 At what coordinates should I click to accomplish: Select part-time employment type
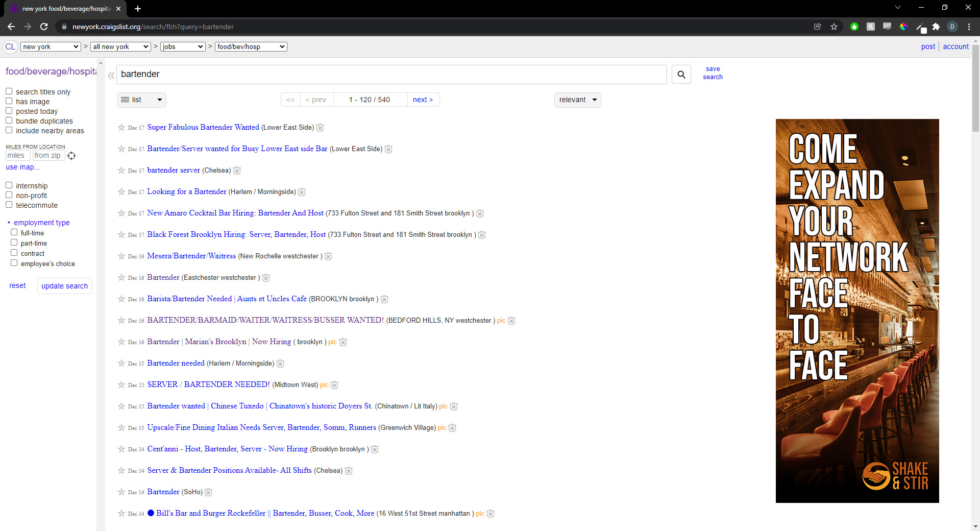[x=14, y=243]
